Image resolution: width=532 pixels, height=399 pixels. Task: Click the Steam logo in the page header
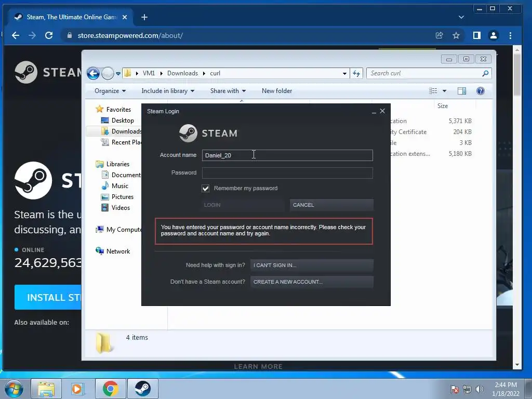coord(48,72)
